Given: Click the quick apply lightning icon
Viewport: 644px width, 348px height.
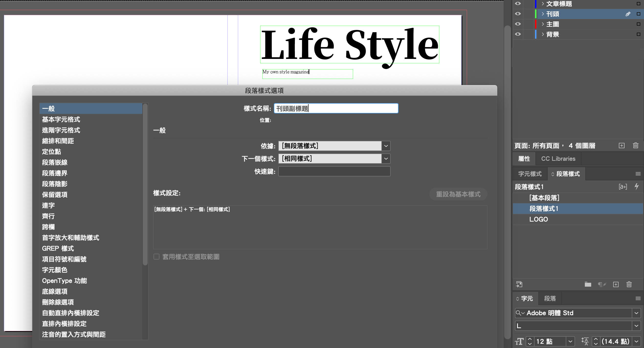Looking at the screenshot, I should point(637,186).
